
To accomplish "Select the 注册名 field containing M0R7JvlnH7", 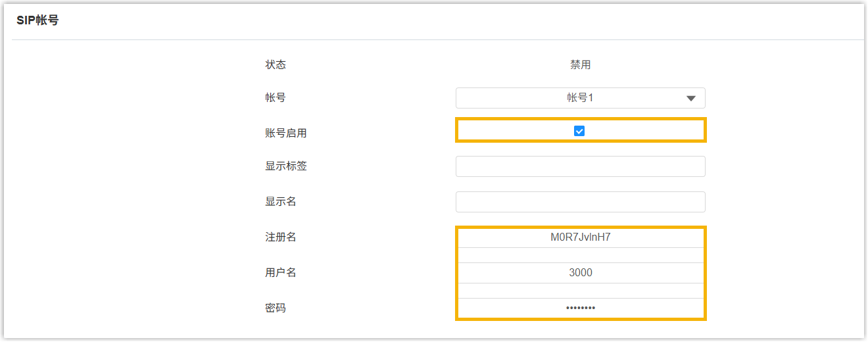I will tap(580, 237).
